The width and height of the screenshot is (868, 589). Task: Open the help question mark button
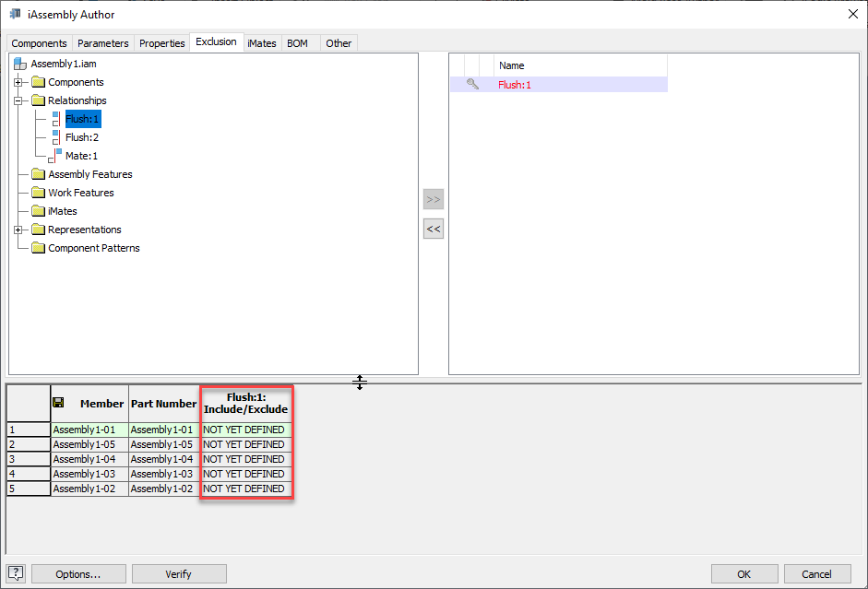pyautogui.click(x=16, y=573)
